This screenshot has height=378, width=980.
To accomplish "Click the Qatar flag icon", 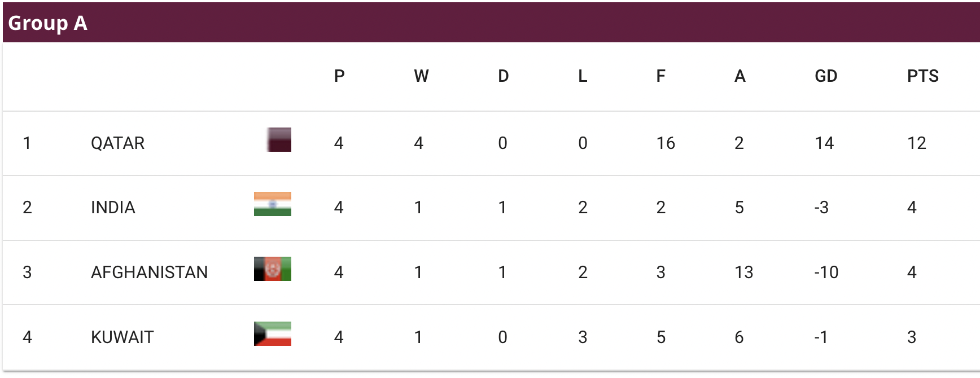I will (x=279, y=140).
